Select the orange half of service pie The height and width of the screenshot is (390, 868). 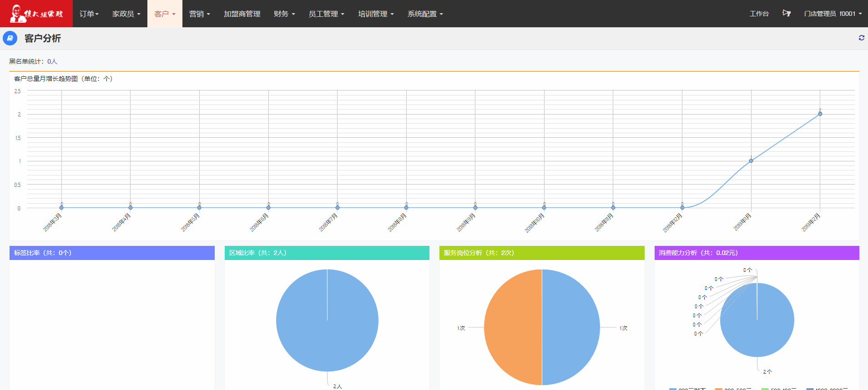(513, 327)
